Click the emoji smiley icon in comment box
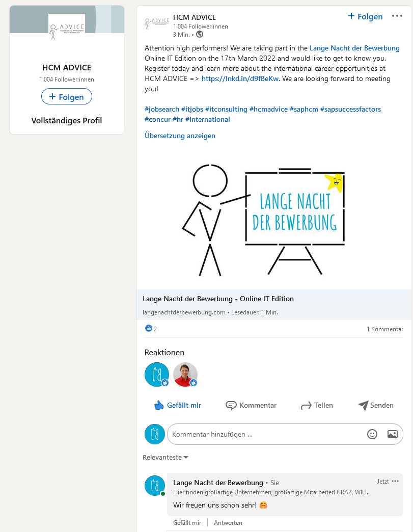 pyautogui.click(x=372, y=434)
